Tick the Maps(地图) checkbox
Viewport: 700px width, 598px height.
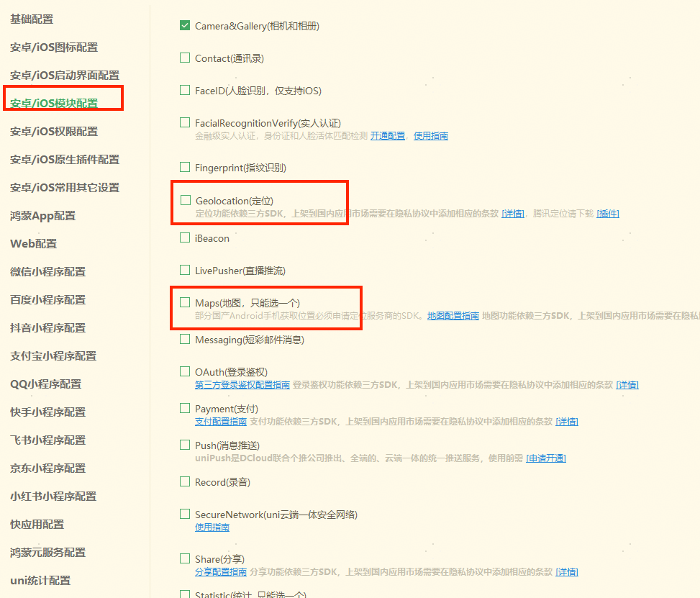click(x=185, y=302)
